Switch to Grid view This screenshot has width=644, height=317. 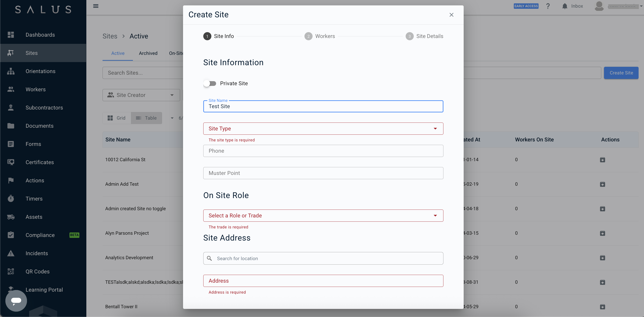[x=117, y=118]
